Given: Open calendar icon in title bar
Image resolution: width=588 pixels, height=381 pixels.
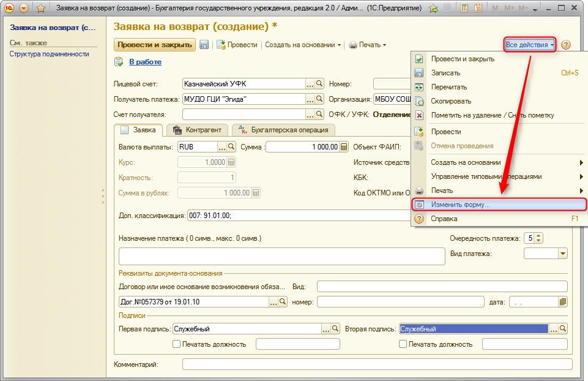Looking at the screenshot, I should pyautogui.click(x=478, y=8).
